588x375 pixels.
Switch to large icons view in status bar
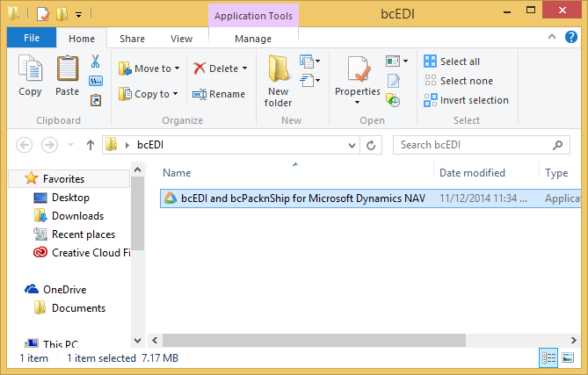(570, 358)
